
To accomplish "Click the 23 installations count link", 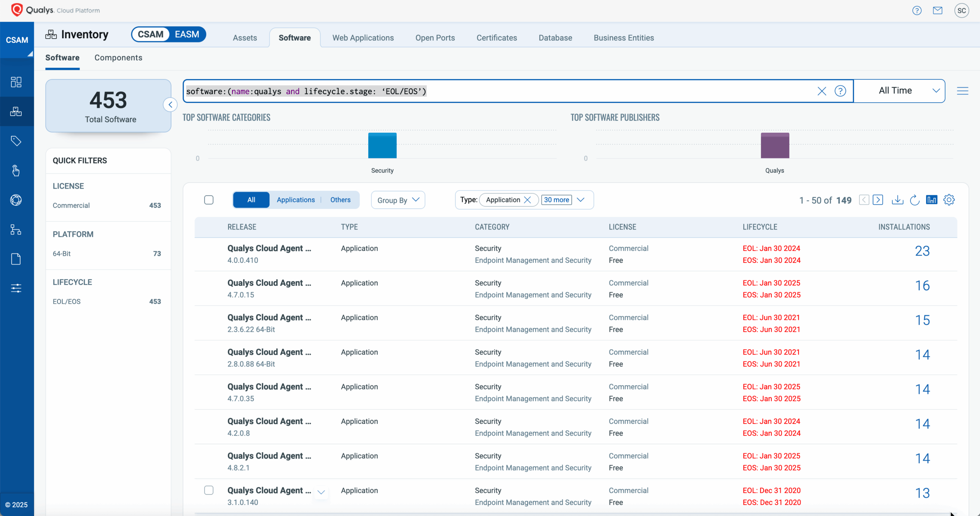I will click(922, 251).
